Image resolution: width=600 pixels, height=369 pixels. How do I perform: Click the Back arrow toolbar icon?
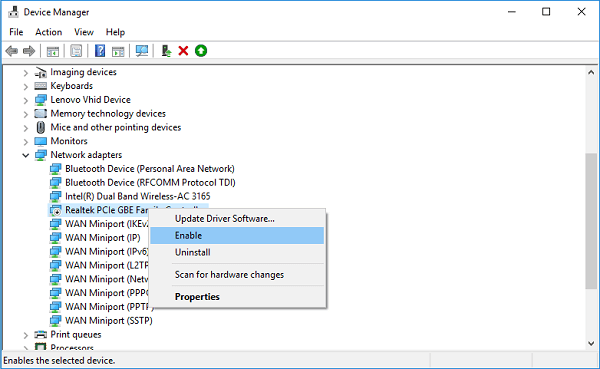coord(12,51)
